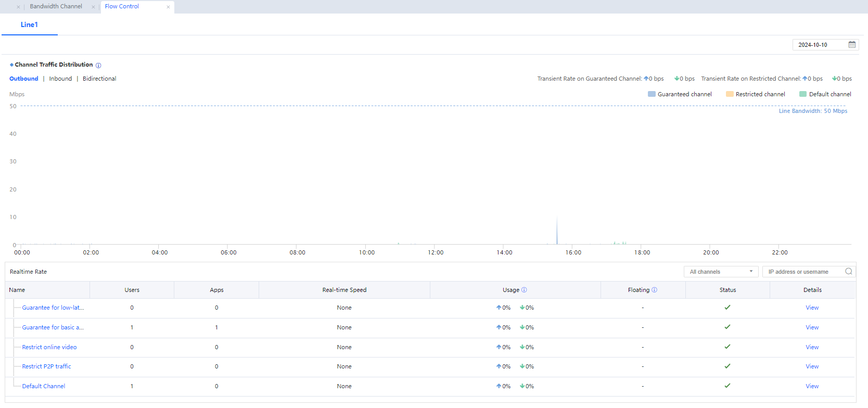Toggle Guaranteed channel legend in chart
The width and height of the screenshot is (868, 408).
(680, 94)
